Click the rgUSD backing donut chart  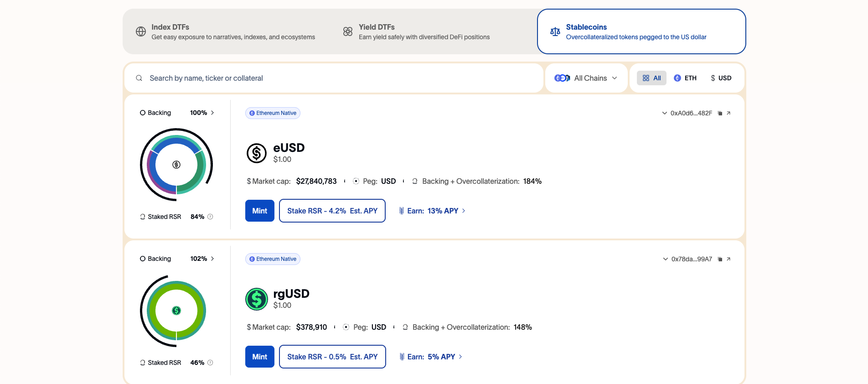tap(176, 311)
